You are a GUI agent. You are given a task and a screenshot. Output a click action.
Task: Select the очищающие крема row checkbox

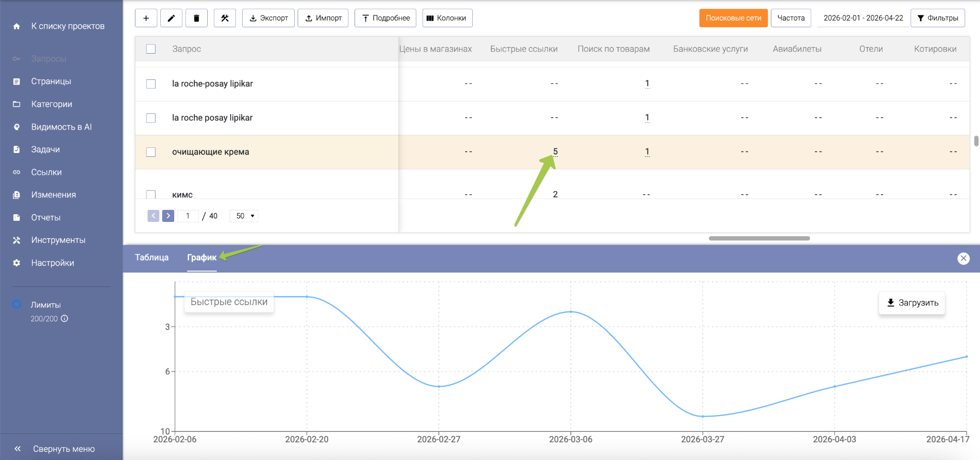[151, 152]
